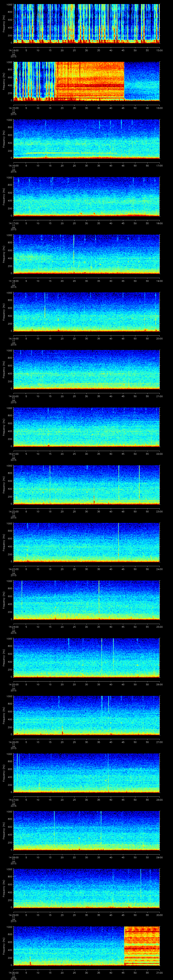
Task: Select the spectrogram starting at 14:25:00
Action: pos(86,657)
